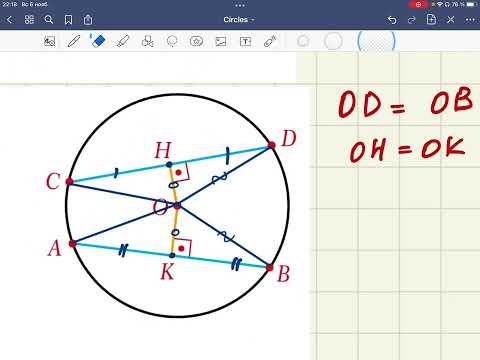Select the Eraser tool

point(98,41)
